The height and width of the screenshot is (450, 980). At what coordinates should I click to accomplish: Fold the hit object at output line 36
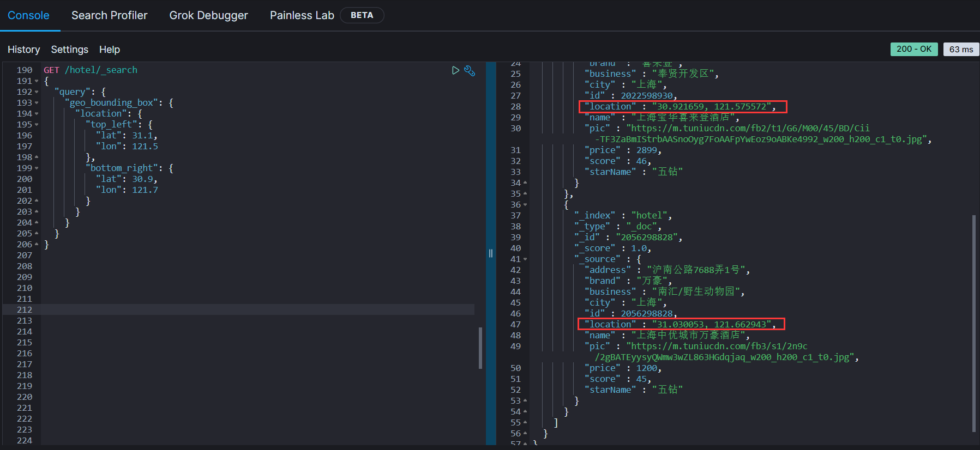click(x=525, y=205)
